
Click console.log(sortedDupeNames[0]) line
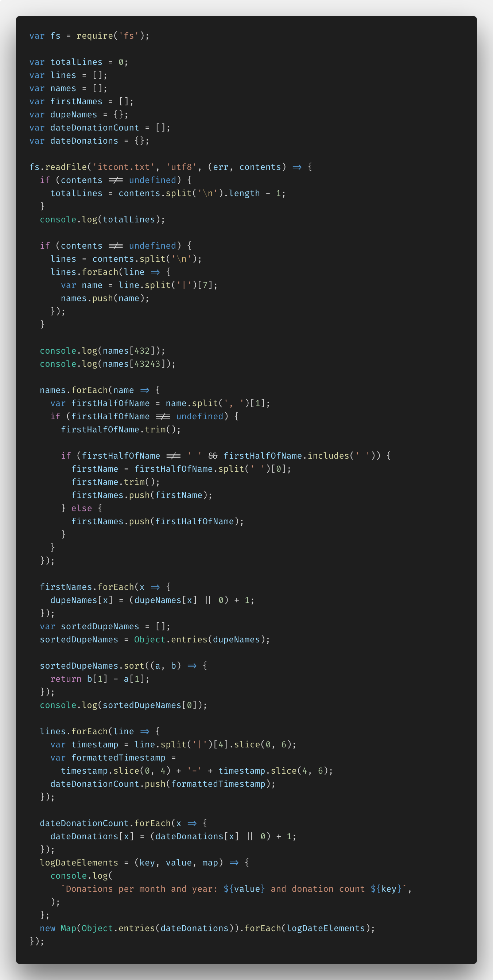point(123,705)
